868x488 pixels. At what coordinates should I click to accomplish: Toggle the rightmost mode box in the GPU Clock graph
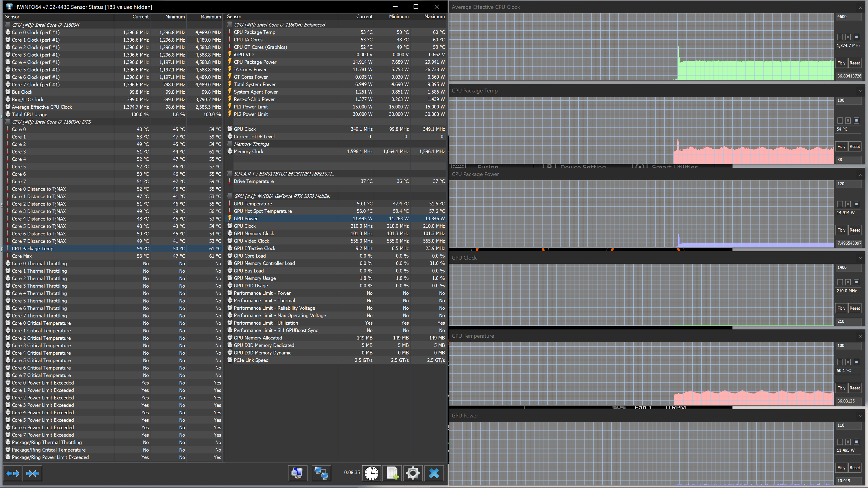click(856, 282)
